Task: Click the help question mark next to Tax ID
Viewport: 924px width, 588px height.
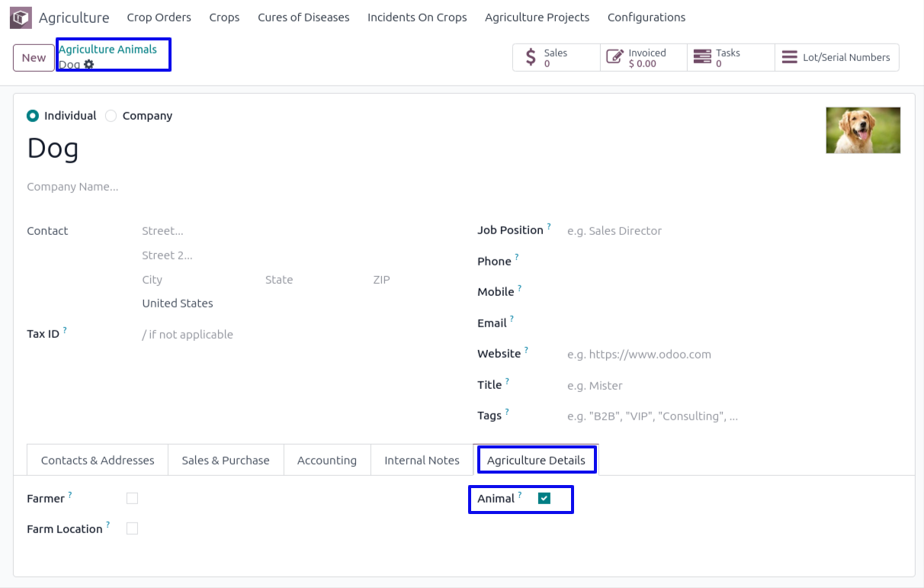Action: coord(65,330)
